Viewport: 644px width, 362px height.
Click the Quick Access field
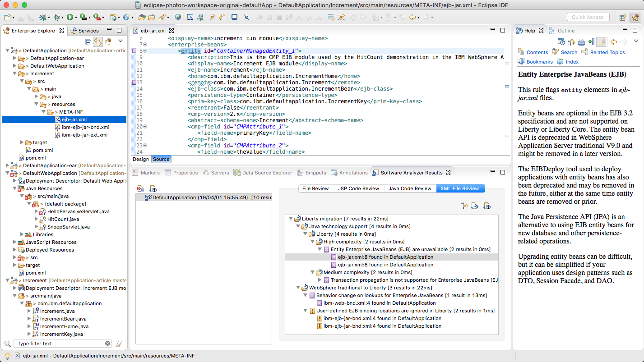click(x=588, y=17)
